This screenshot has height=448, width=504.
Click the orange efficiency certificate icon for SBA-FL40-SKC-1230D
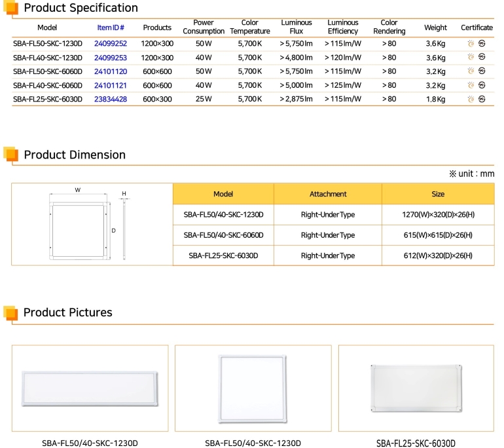[x=471, y=57]
